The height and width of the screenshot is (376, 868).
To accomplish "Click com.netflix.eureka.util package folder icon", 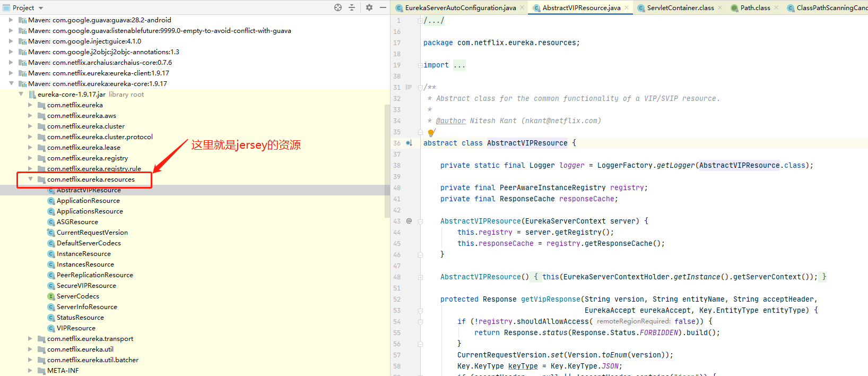I will pyautogui.click(x=41, y=349).
